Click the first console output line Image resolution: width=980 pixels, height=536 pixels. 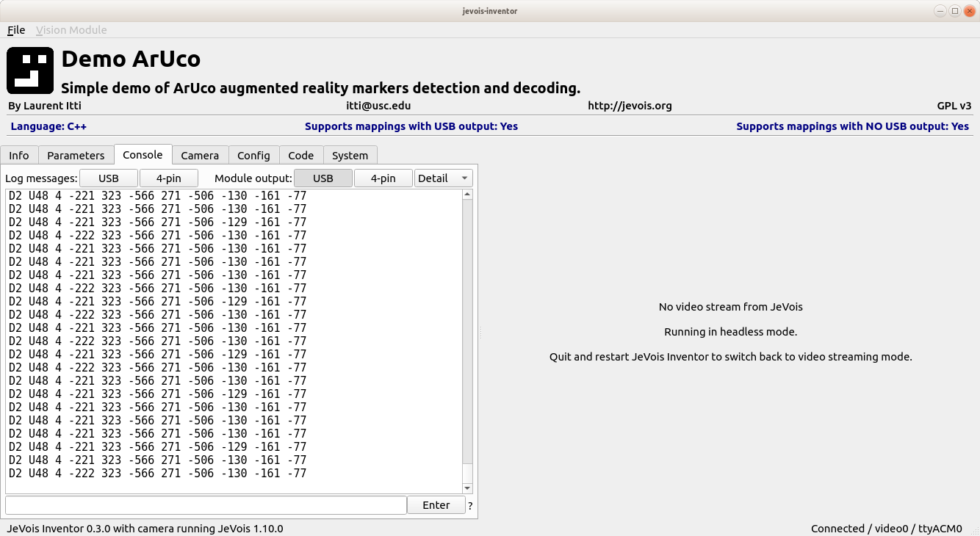pyautogui.click(x=157, y=196)
